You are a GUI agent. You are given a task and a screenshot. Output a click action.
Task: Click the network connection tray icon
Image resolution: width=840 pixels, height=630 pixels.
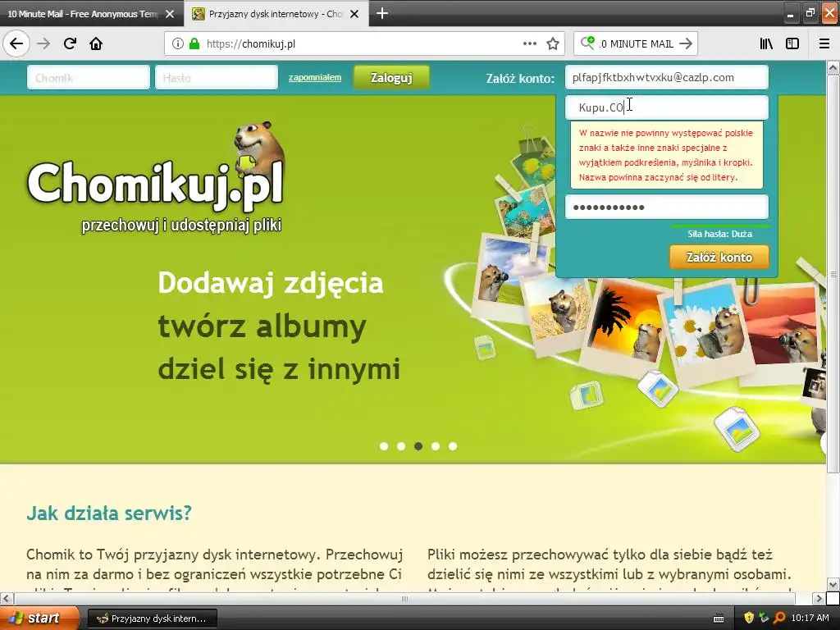764,618
